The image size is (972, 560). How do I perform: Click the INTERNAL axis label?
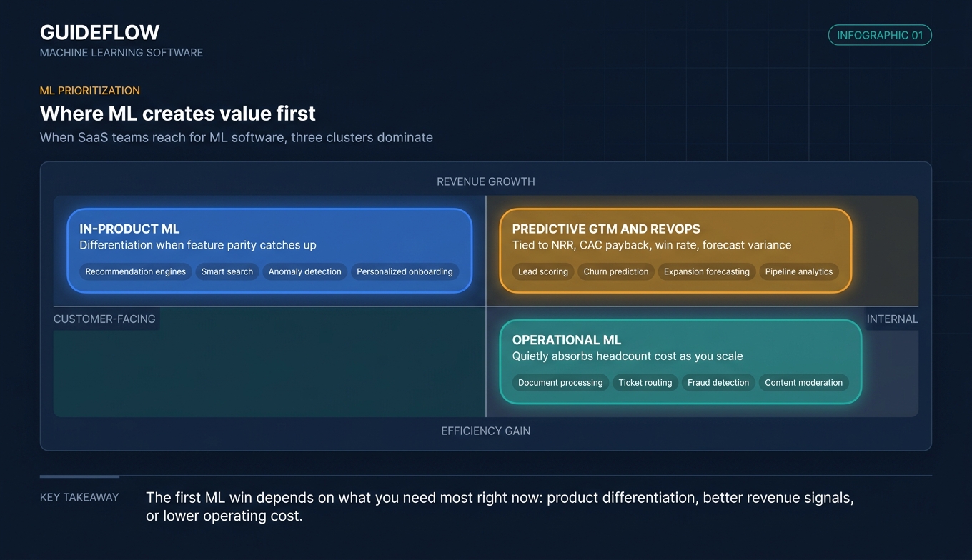[892, 319]
